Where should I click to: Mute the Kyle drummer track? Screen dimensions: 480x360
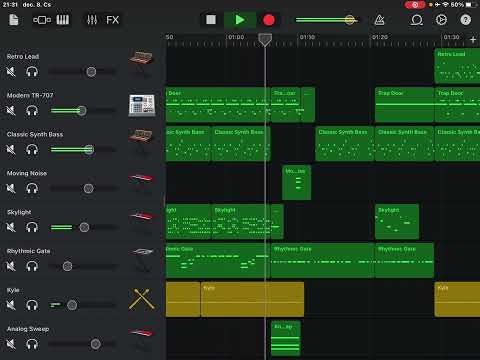(11, 305)
